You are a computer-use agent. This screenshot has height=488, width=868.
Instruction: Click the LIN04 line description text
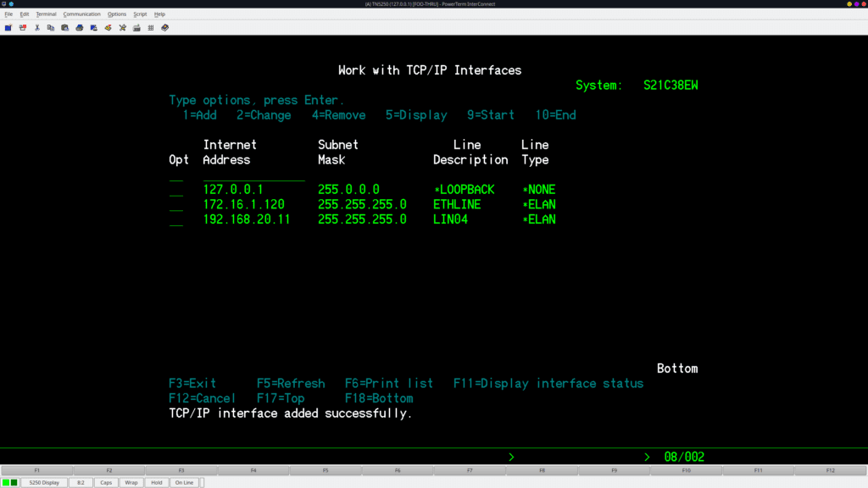(450, 219)
